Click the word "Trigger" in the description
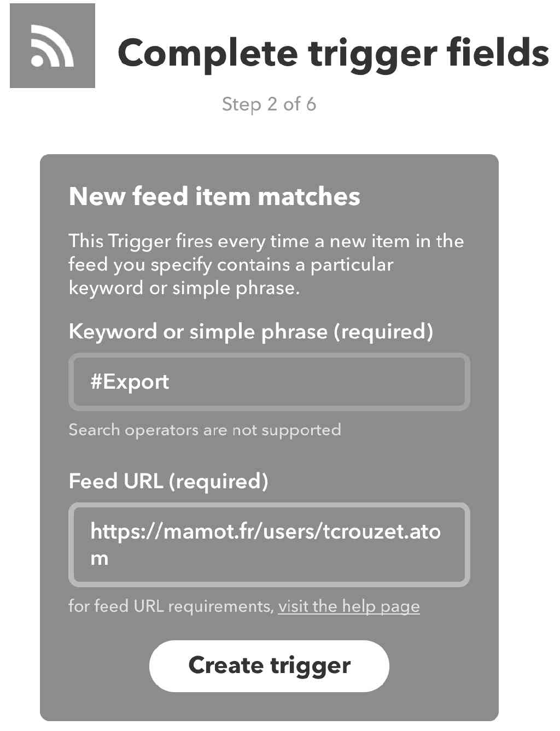The image size is (560, 731). (139, 241)
